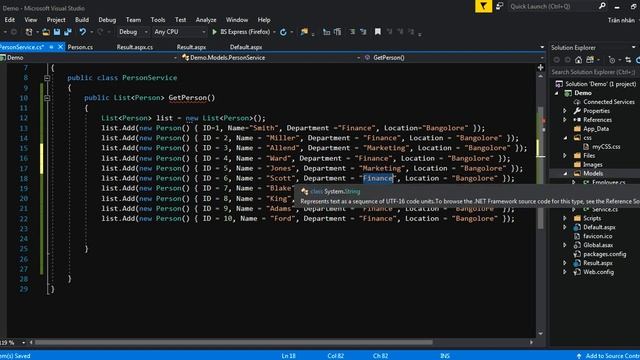Click the 'Ln 18' status bar entry
640x360 pixels.
pos(288,356)
